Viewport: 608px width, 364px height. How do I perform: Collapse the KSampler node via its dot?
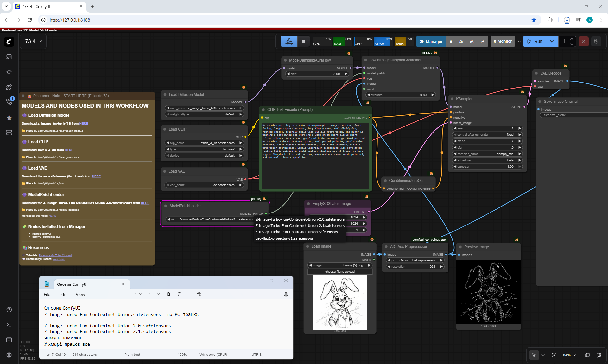pos(452,99)
